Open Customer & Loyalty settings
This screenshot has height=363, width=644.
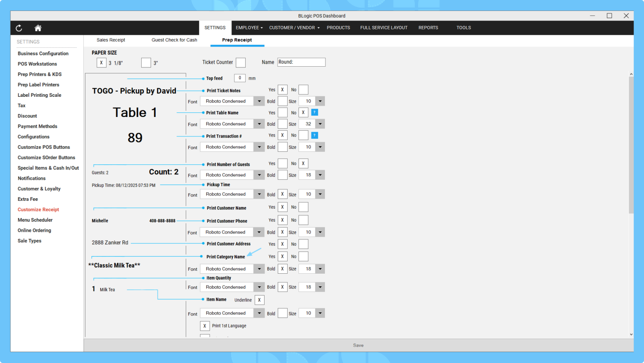pos(39,189)
